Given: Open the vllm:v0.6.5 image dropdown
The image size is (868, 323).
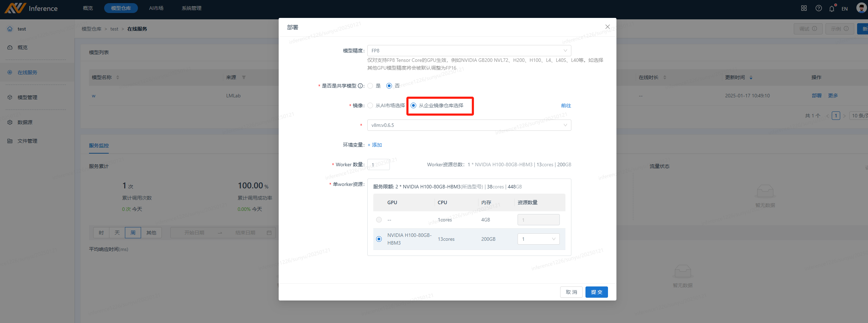Looking at the screenshot, I should tap(469, 125).
